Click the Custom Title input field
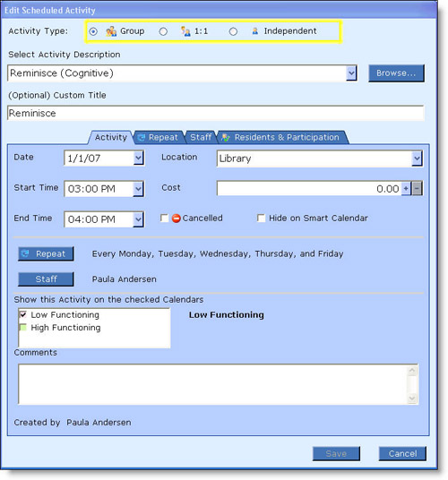 [x=216, y=113]
